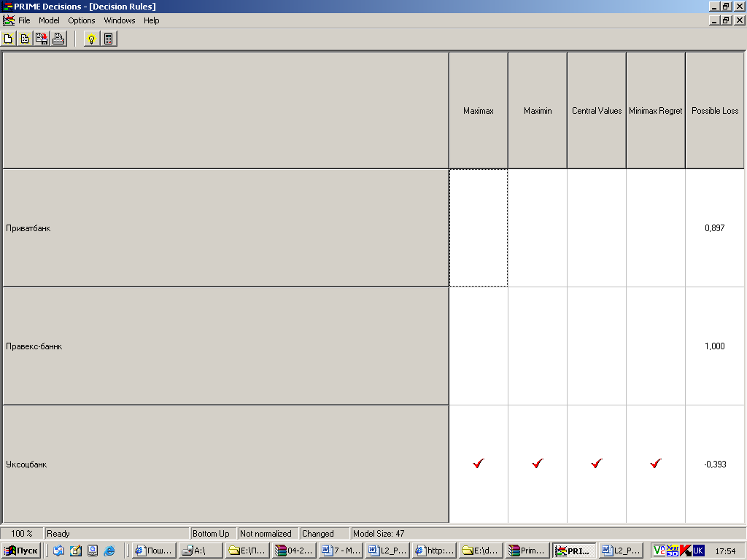Open the Help menu
This screenshot has height=560, width=747.
[152, 20]
